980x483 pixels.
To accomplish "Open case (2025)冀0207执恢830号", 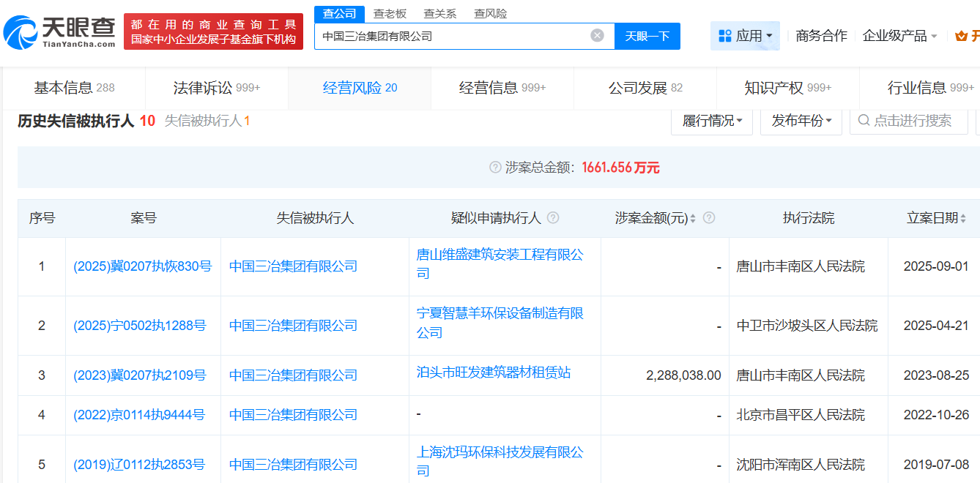I will [142, 266].
